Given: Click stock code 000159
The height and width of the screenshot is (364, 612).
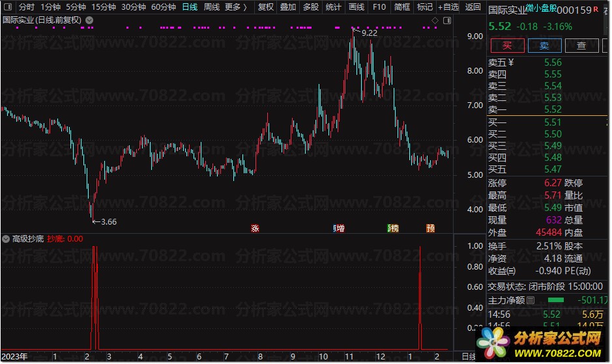Looking at the screenshot, I should coord(574,10).
